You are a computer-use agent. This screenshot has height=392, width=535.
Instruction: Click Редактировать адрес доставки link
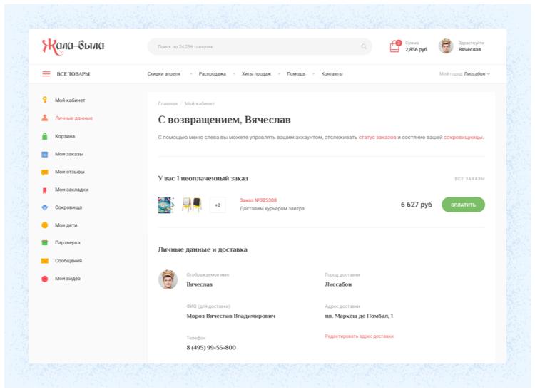pyautogui.click(x=359, y=336)
